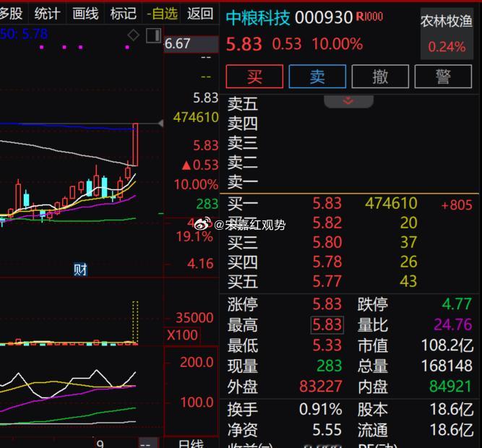Expand the order book with the down chevron
This screenshot has width=482, height=448.
[x=348, y=100]
